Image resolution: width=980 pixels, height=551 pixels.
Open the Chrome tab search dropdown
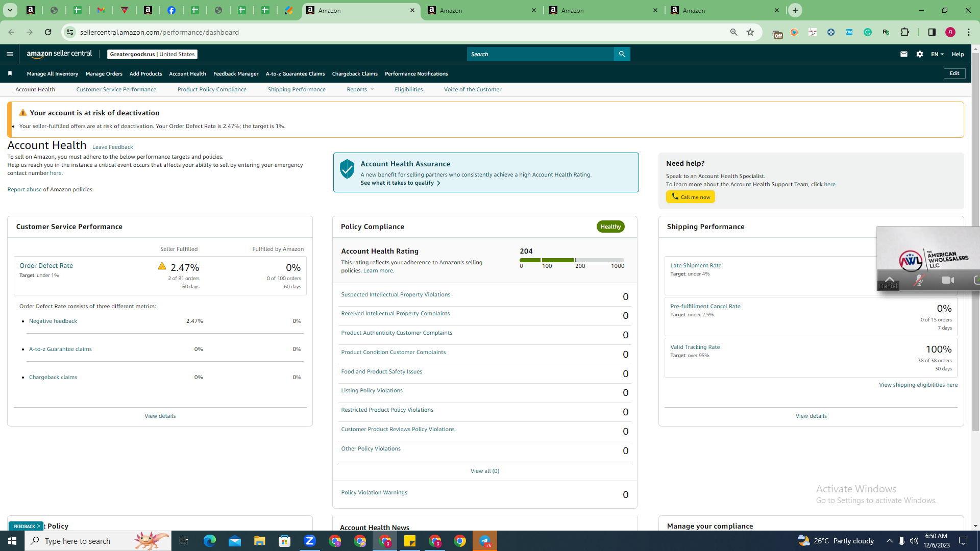click(x=10, y=10)
